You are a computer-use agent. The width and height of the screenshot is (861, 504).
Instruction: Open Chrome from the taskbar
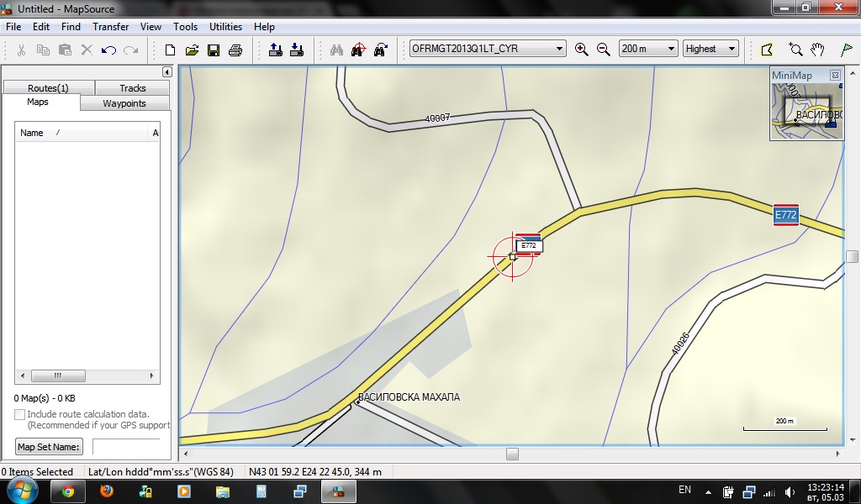coord(68,491)
